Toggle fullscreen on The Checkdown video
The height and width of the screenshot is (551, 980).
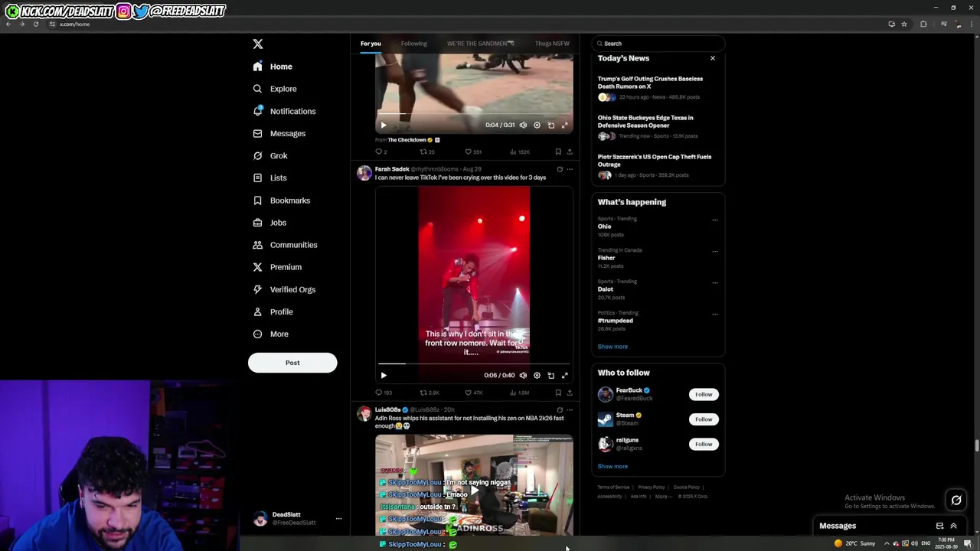565,125
